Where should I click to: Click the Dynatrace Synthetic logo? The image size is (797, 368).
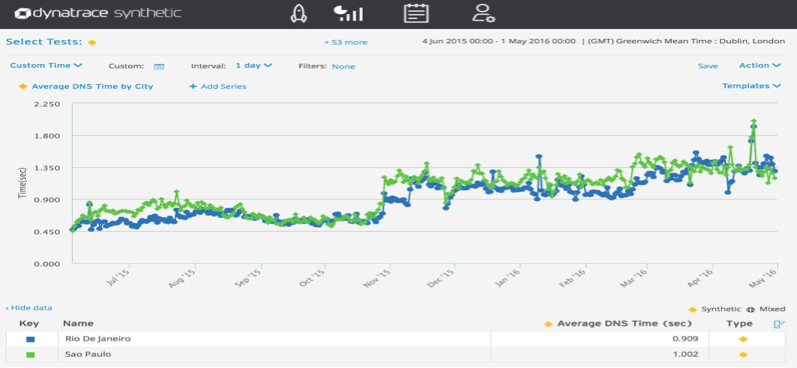coord(98,13)
